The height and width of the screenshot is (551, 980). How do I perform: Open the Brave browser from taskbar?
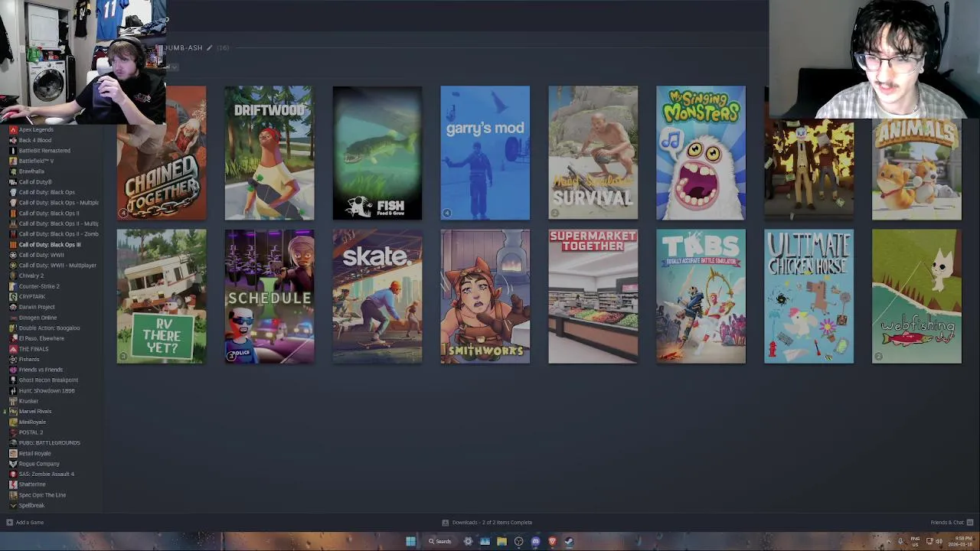point(552,541)
